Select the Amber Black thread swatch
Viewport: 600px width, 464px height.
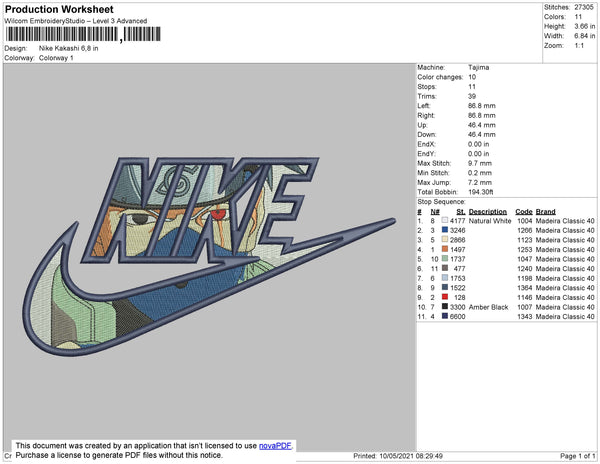point(445,306)
